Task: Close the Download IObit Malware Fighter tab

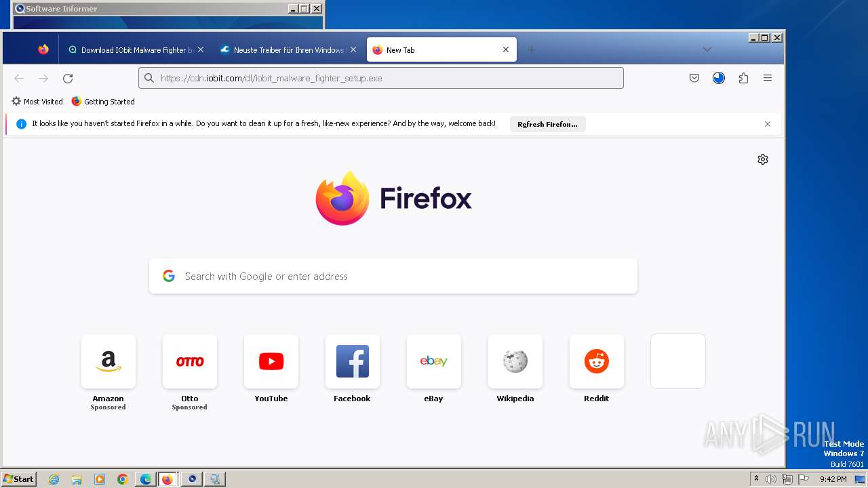Action: 201,49
